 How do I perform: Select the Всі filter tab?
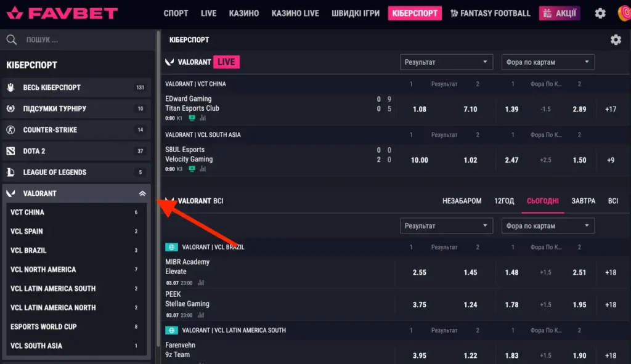pos(613,201)
